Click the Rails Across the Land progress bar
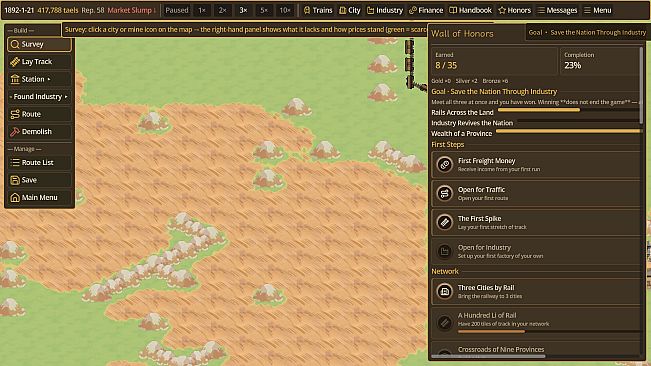651x366 pixels. 569,110
